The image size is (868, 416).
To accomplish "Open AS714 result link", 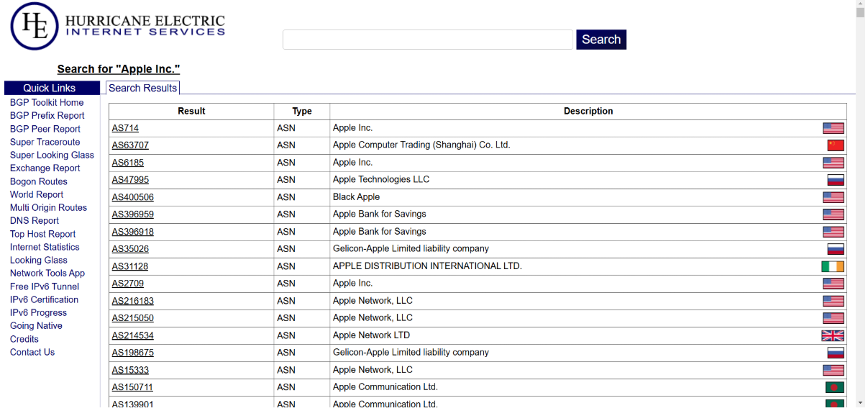I will click(125, 128).
